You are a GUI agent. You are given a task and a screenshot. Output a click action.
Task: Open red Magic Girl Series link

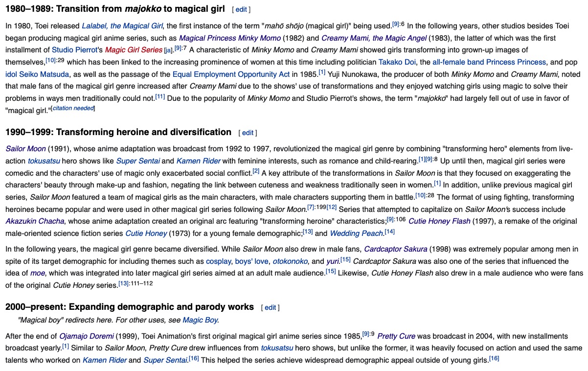click(134, 50)
